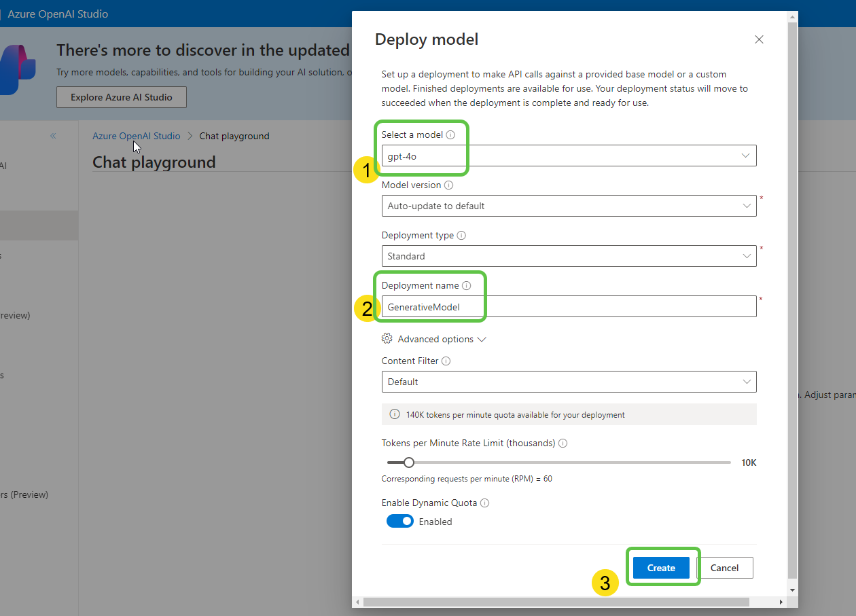Open the Deployment type info tooltip
Screen dimensions: 856x616
coord(461,235)
